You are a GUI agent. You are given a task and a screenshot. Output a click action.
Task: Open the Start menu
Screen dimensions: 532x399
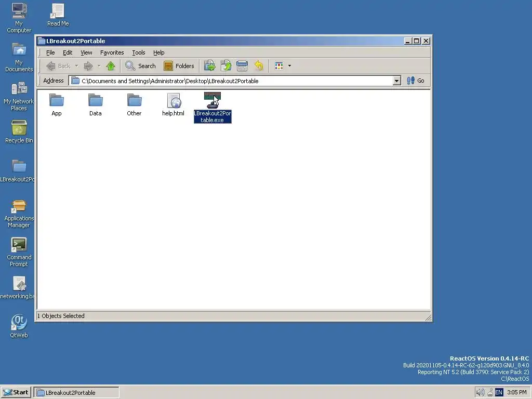(16, 392)
